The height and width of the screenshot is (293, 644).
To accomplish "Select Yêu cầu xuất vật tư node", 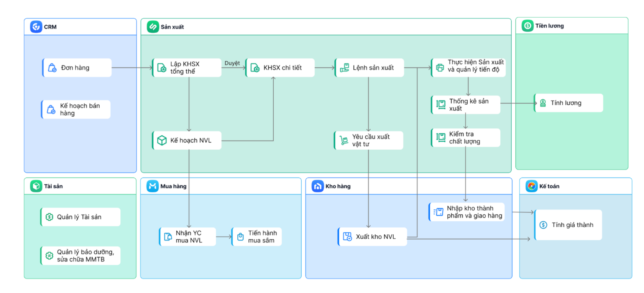I will (x=369, y=140).
